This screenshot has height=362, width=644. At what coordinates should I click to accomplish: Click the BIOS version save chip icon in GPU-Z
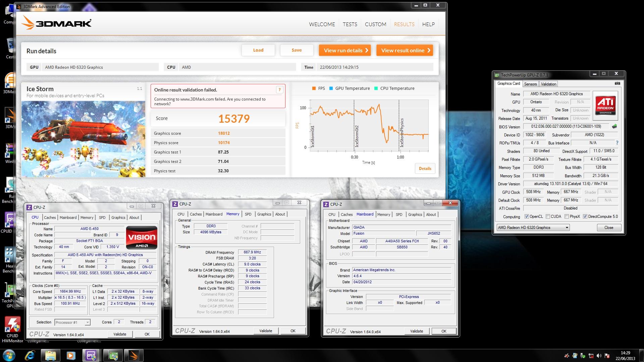pos(614,126)
